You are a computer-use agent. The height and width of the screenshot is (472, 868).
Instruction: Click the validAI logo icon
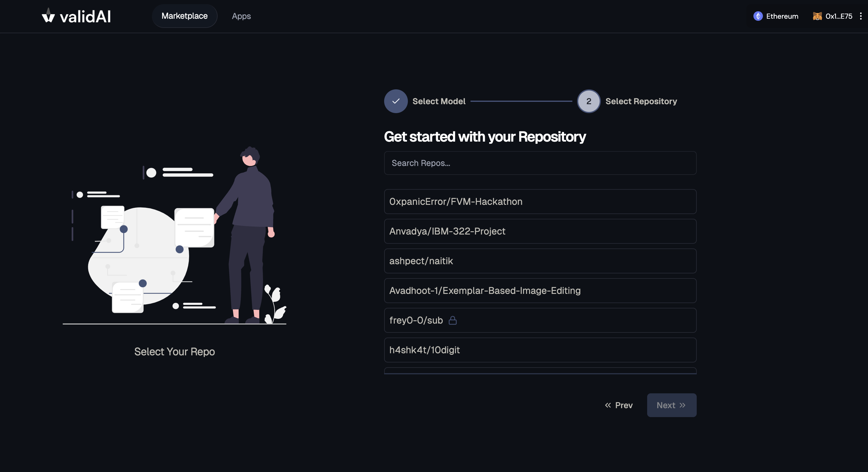pos(48,15)
